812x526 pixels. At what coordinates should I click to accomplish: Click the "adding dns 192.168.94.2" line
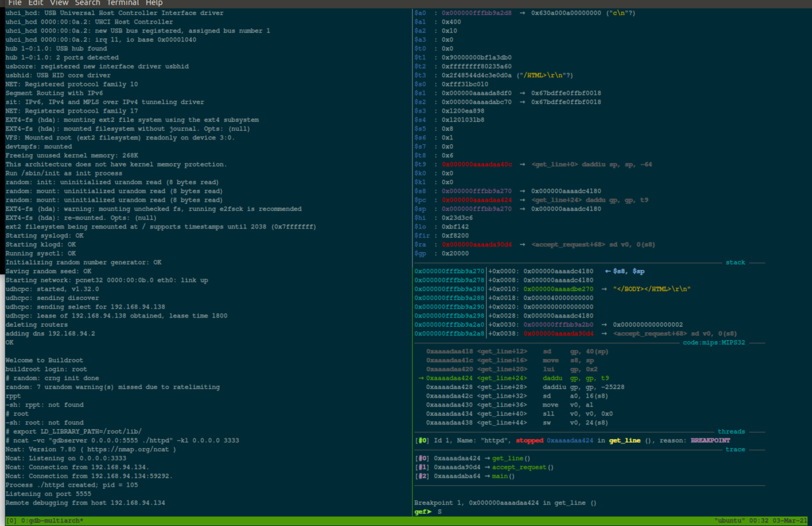[50, 333]
